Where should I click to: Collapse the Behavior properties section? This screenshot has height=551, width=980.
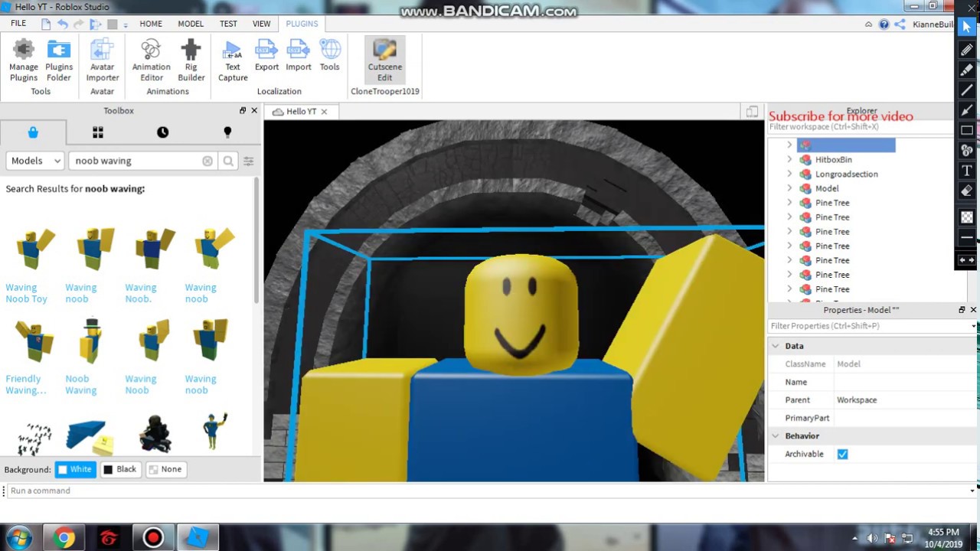pyautogui.click(x=775, y=435)
